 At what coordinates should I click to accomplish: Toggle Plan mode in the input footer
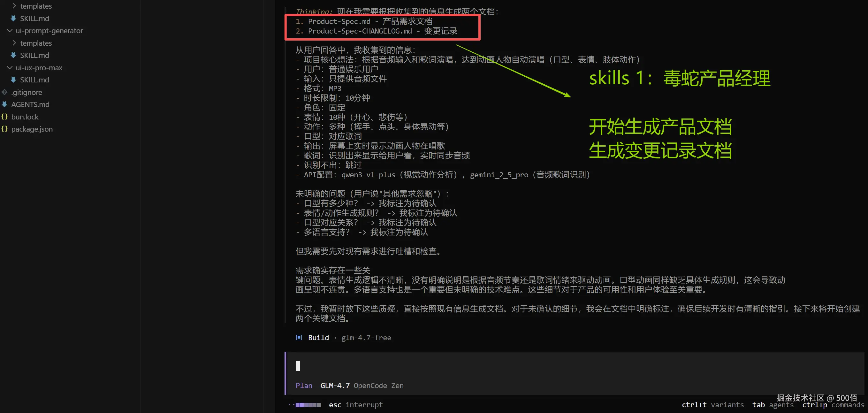(304, 385)
